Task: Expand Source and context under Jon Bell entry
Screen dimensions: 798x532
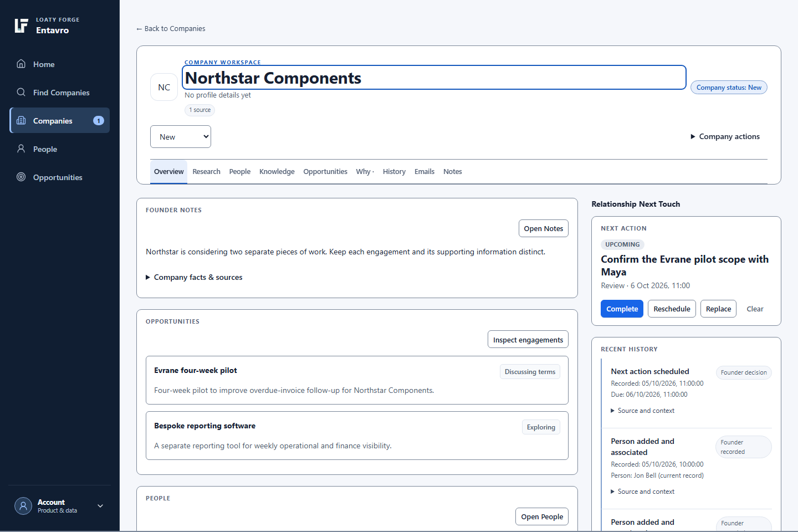Action: click(x=643, y=492)
